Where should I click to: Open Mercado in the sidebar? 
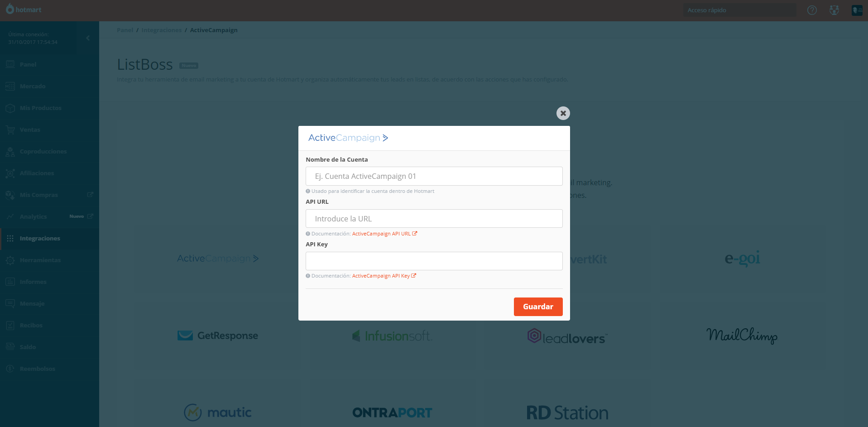coord(49,86)
